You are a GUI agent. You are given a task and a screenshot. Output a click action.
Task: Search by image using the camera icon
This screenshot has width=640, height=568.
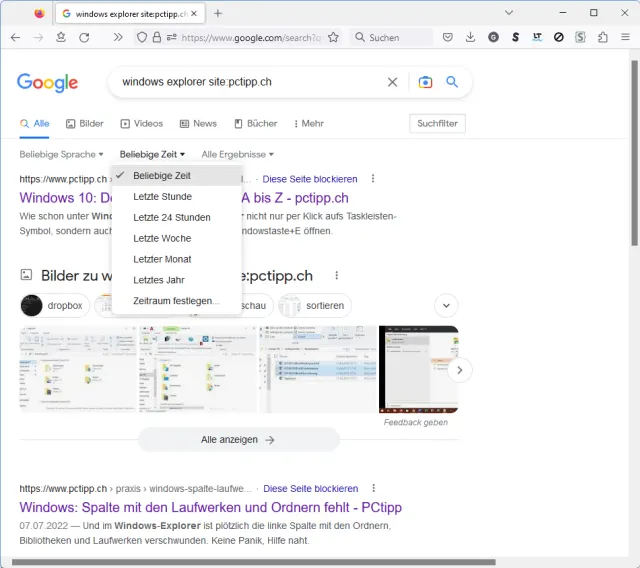[425, 82]
